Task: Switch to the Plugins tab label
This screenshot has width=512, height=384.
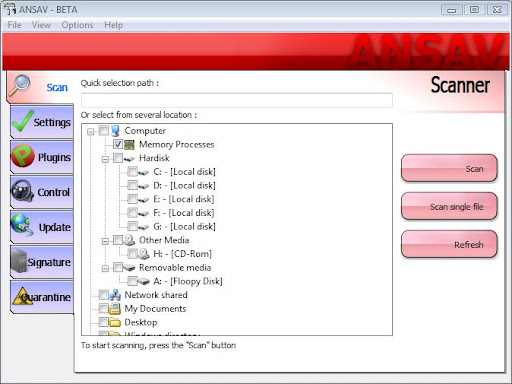Action: pyautogui.click(x=54, y=157)
